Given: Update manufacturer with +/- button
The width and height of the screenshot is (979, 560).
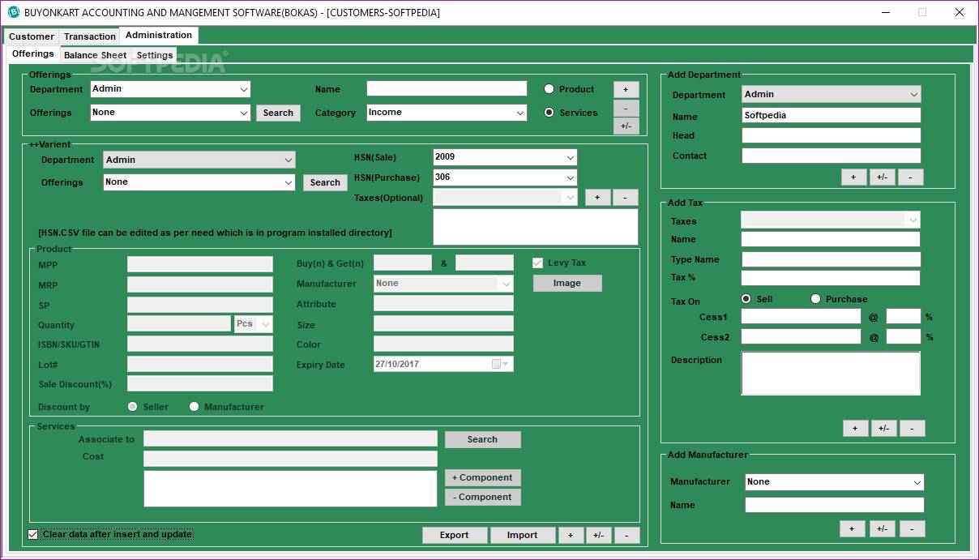Looking at the screenshot, I should tap(882, 528).
